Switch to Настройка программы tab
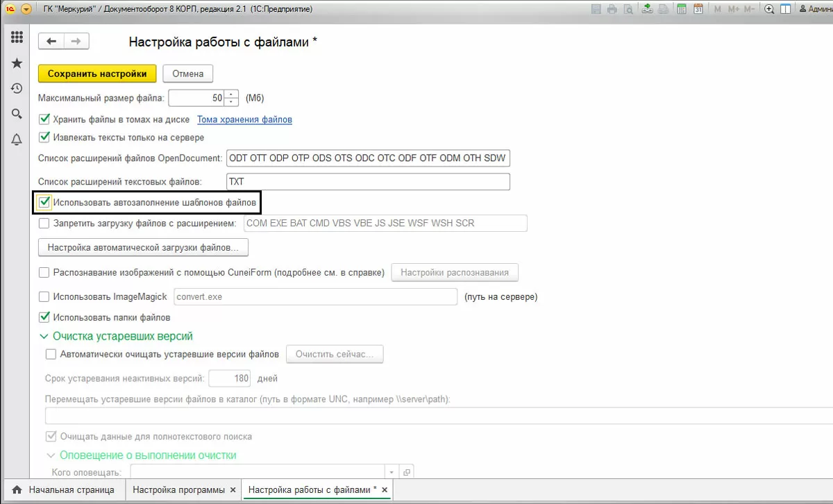Screen dimensions: 833x504 (x=183, y=490)
